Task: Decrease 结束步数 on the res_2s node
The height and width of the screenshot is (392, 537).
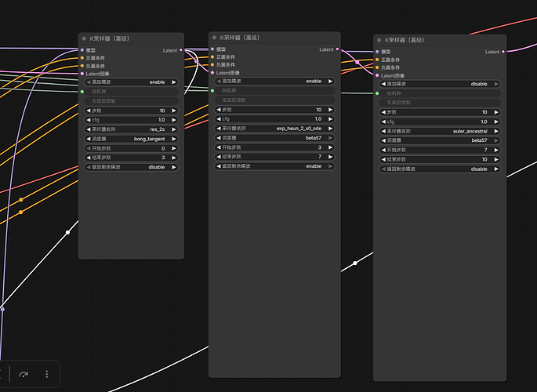Action: point(89,158)
